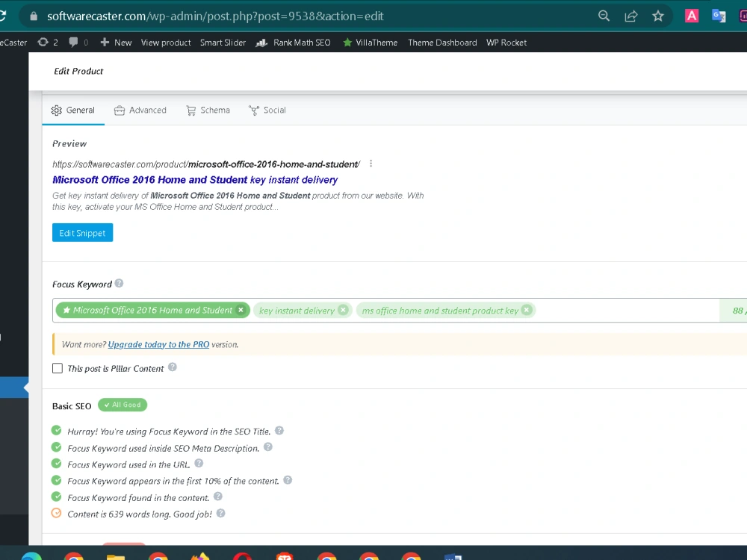Viewport: 747px width, 560px height.
Task: Click 'Content is 639 words long' result
Action: (140, 514)
